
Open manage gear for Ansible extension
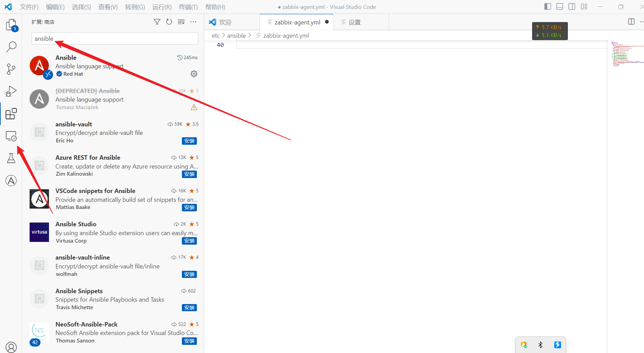point(194,74)
